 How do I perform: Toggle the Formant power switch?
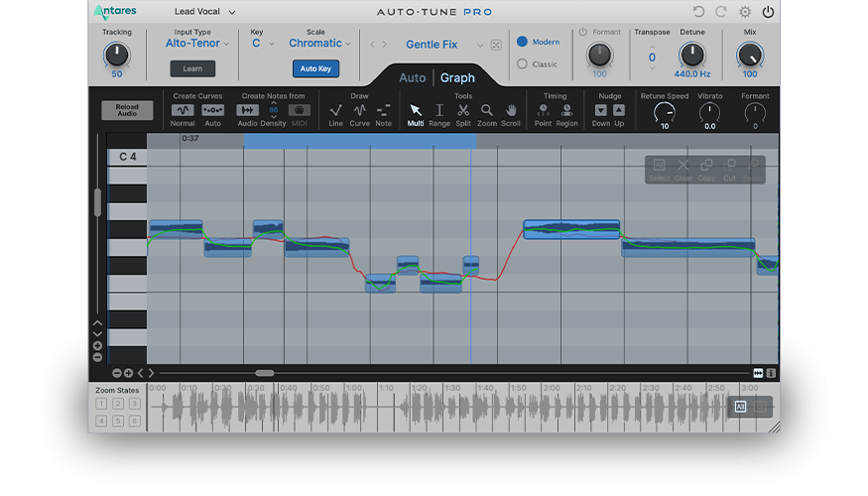tap(583, 32)
